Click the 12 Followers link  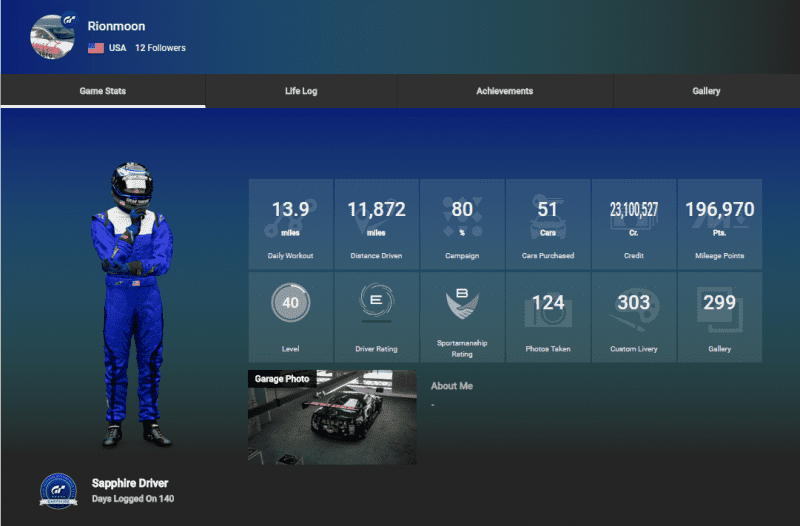(160, 48)
